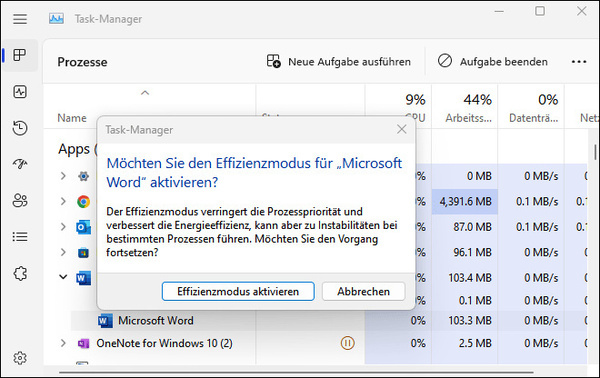Viewport: 600px width, 378px height.
Task: Click the Task-Manager title bar app icon
Action: coord(56,18)
